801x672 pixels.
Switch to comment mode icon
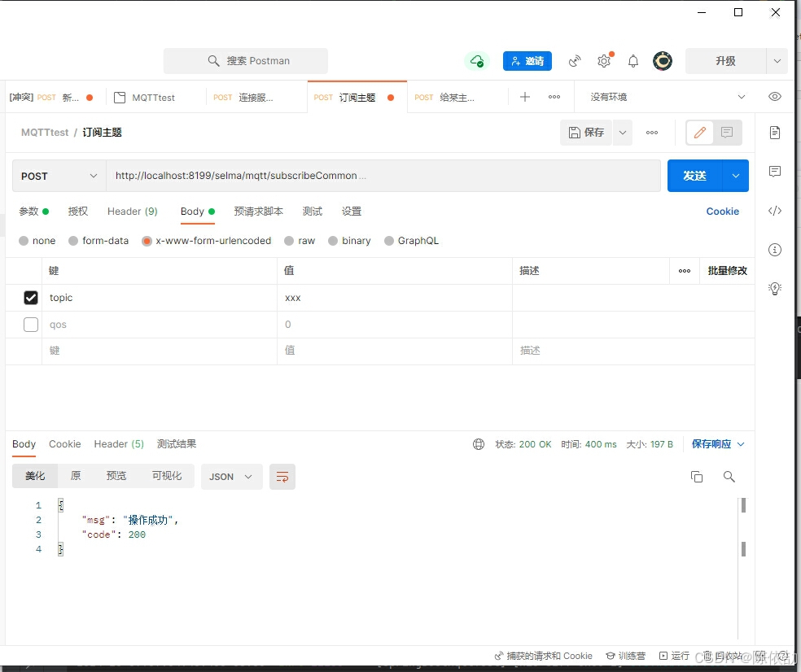tap(726, 133)
